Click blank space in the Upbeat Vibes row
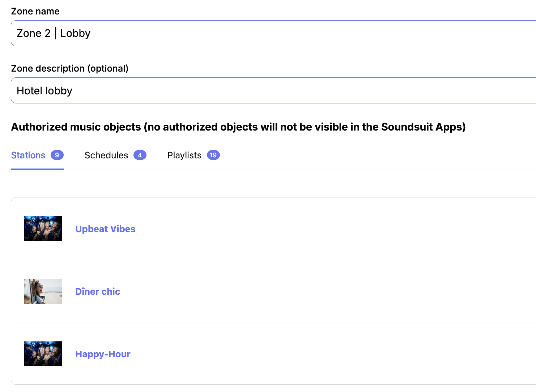Screen dimensions: 536x392 [x=326, y=229]
